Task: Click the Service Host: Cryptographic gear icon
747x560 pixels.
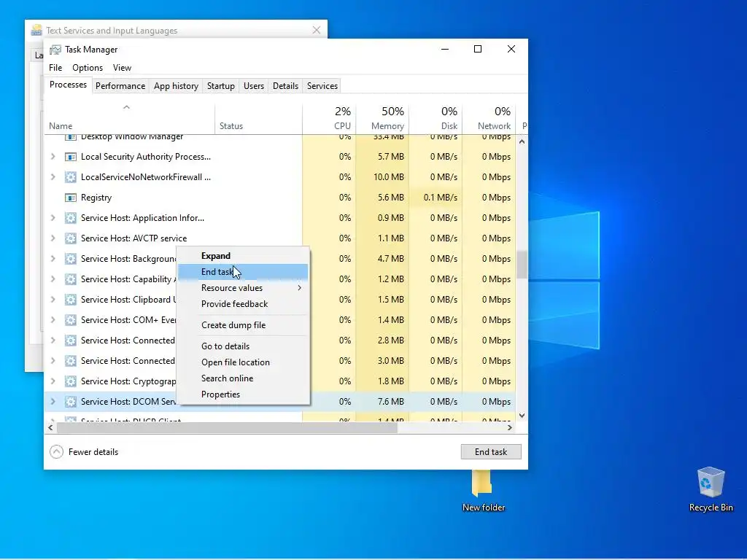Action: pos(71,381)
